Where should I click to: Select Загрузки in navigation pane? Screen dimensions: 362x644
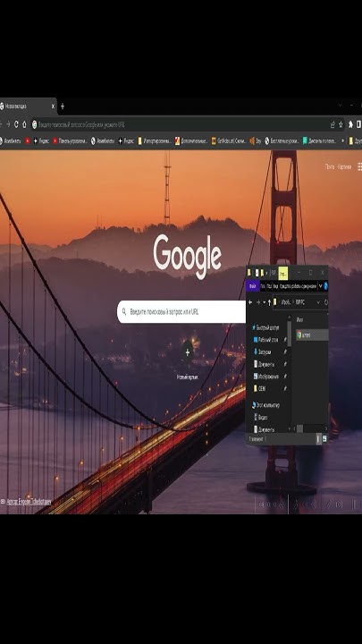(x=265, y=352)
